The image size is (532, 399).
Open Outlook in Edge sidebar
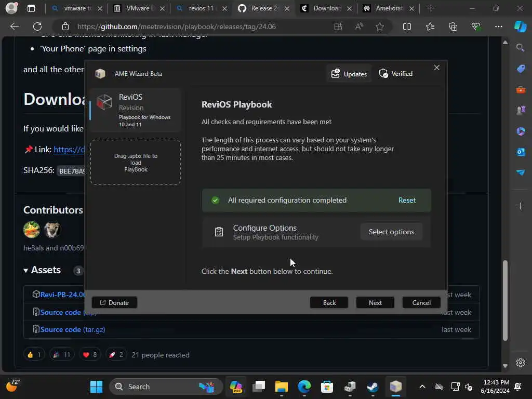(x=521, y=152)
